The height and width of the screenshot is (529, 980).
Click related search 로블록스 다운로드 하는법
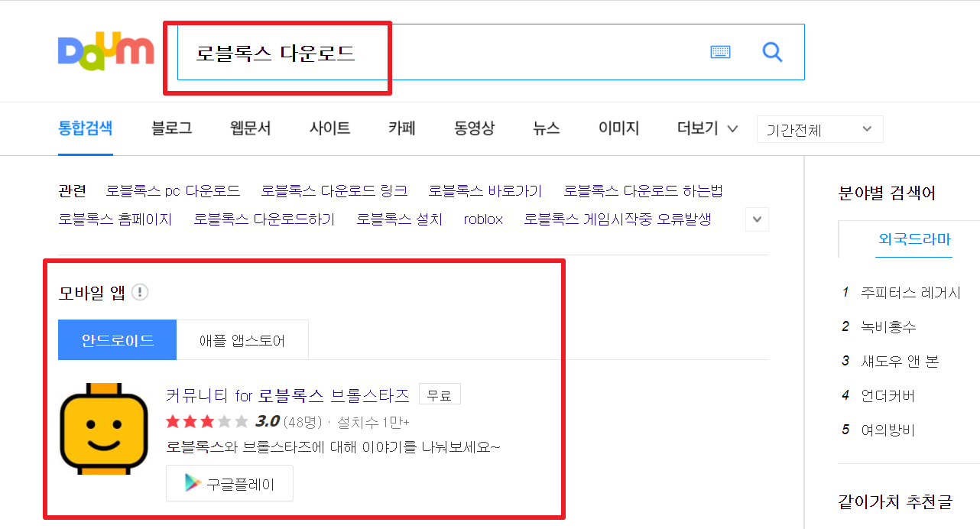pos(643,190)
